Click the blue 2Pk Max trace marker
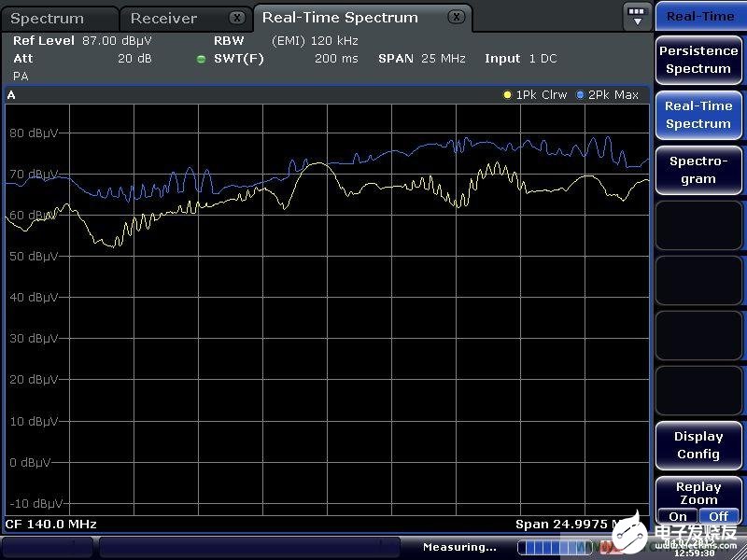The image size is (747, 560). [x=580, y=95]
